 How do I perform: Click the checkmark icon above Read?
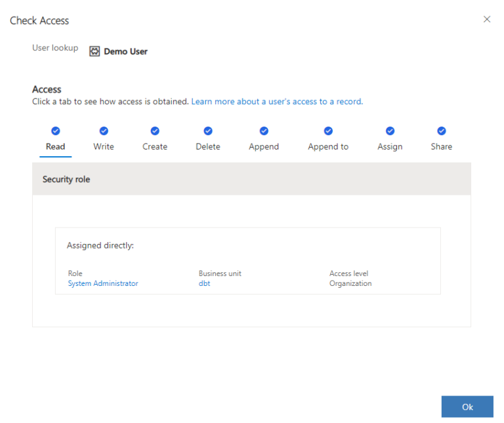(x=56, y=131)
